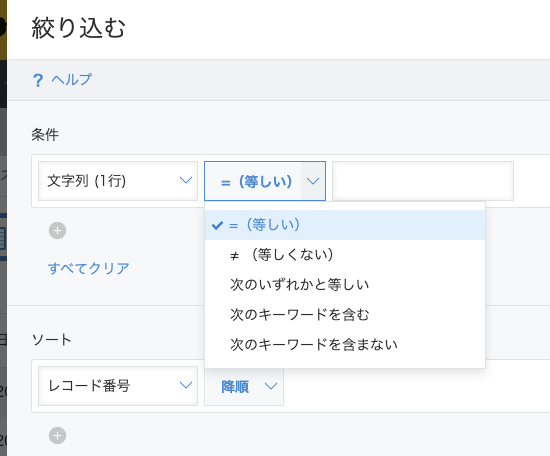
Task: Open the 降順 sort order dropdown
Action: 244,386
